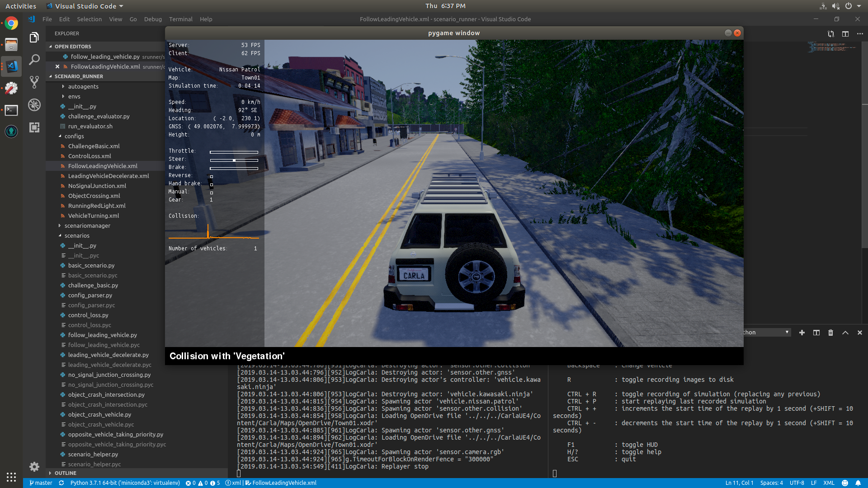868x488 pixels.
Task: Click the Python 3.7.1 interpreter selector
Action: point(124,483)
